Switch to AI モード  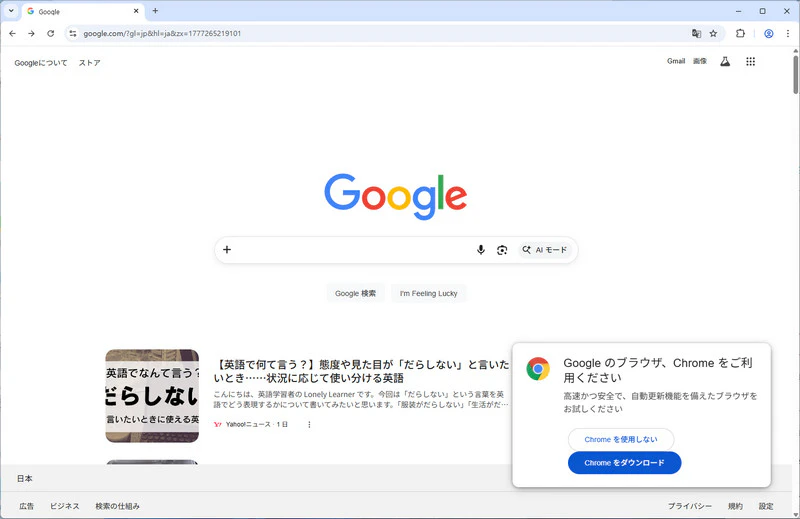(x=545, y=250)
